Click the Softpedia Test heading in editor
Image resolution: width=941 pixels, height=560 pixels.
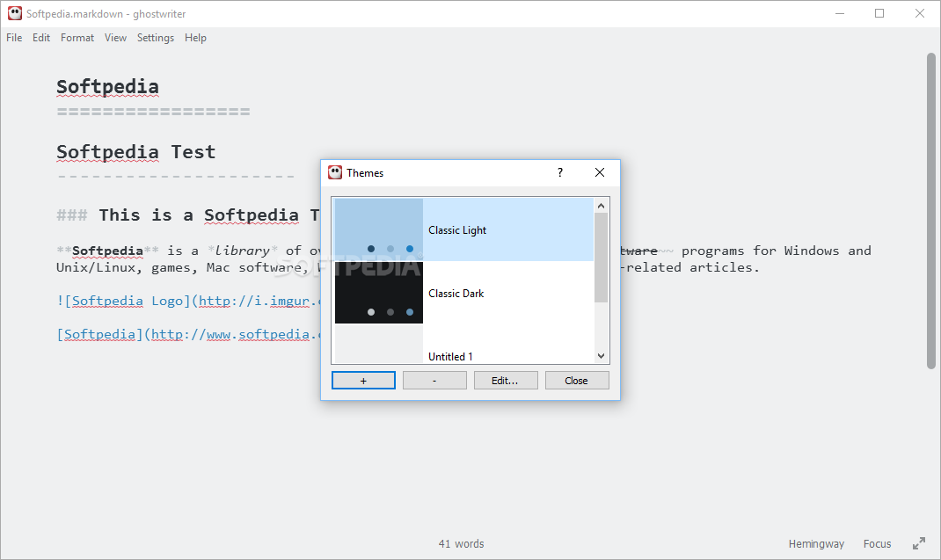[136, 152]
